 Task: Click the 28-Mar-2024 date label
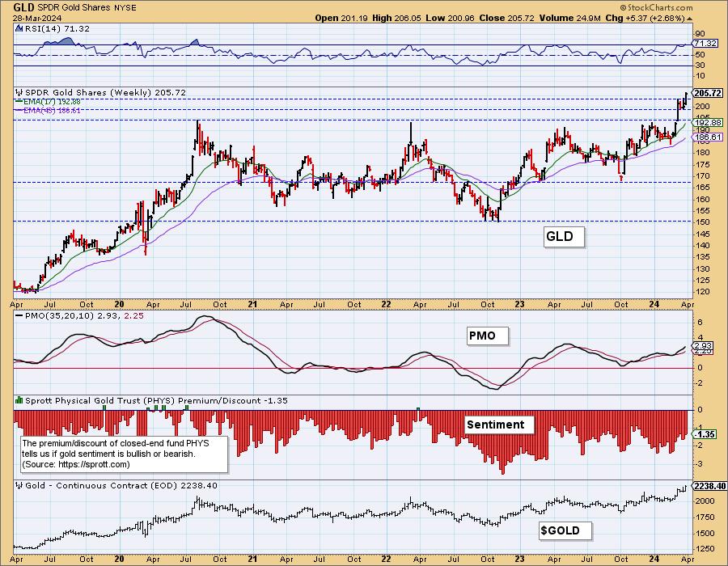tap(36, 18)
